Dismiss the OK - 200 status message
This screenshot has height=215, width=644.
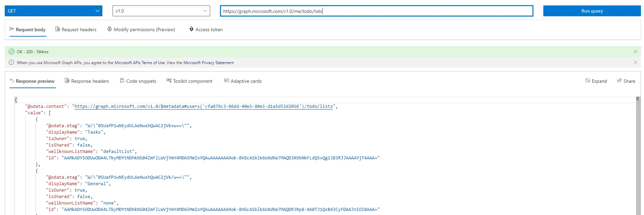636,52
